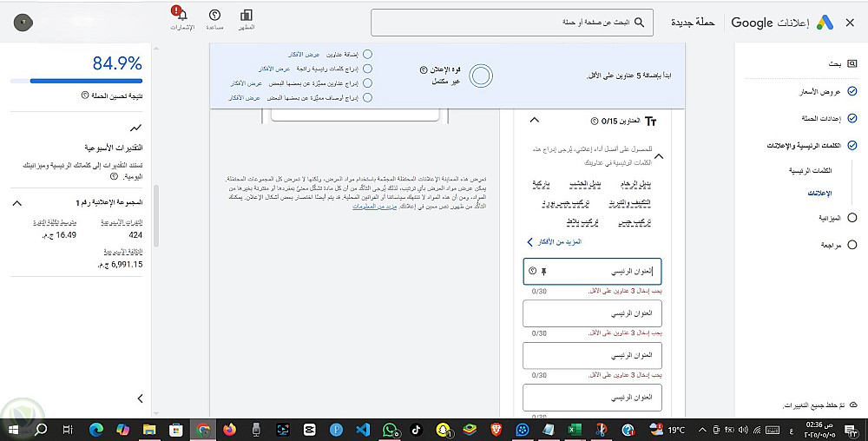Click circle beside إدراج أوصاف مميّزة item

367,97
